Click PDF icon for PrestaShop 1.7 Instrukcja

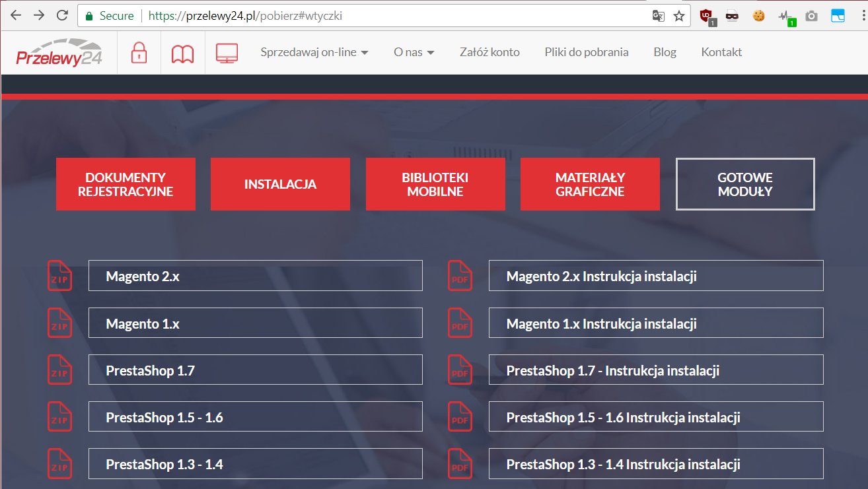click(460, 370)
